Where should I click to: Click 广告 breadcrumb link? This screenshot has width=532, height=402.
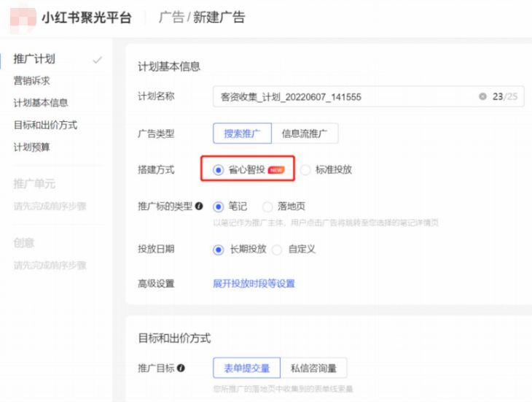point(171,17)
